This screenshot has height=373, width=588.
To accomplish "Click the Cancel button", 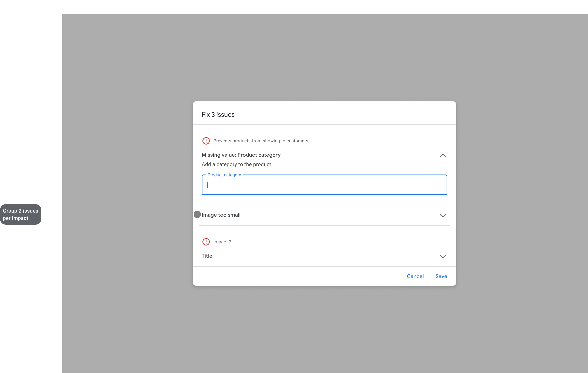I will tap(415, 276).
